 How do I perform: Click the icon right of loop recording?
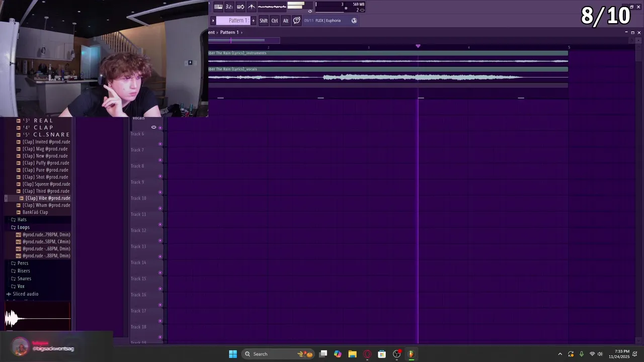tap(252, 7)
